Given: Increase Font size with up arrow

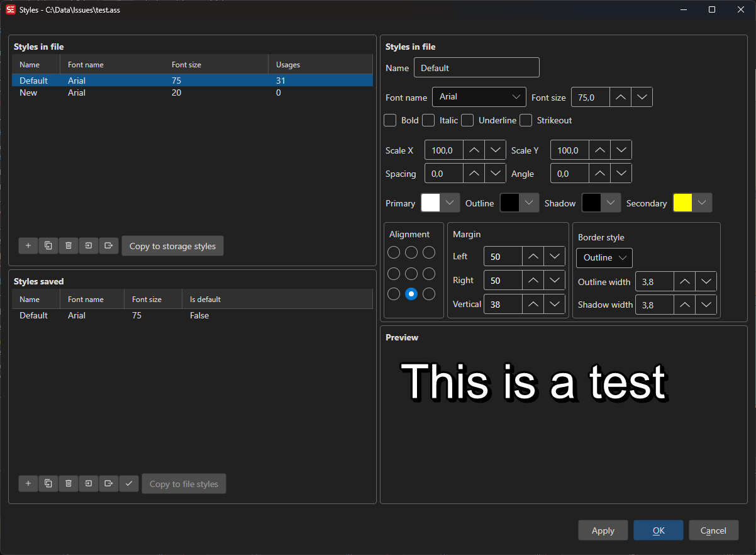Looking at the screenshot, I should tap(621, 98).
